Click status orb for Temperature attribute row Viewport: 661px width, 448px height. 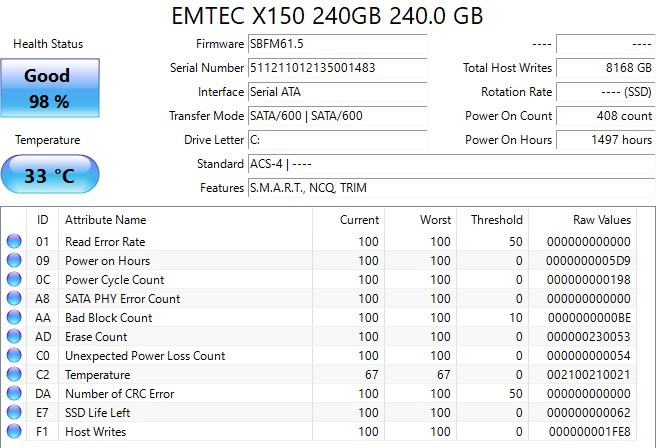click(x=14, y=374)
